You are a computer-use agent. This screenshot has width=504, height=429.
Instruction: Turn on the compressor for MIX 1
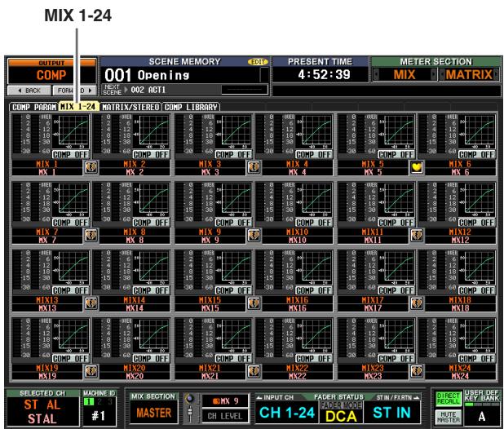70,155
